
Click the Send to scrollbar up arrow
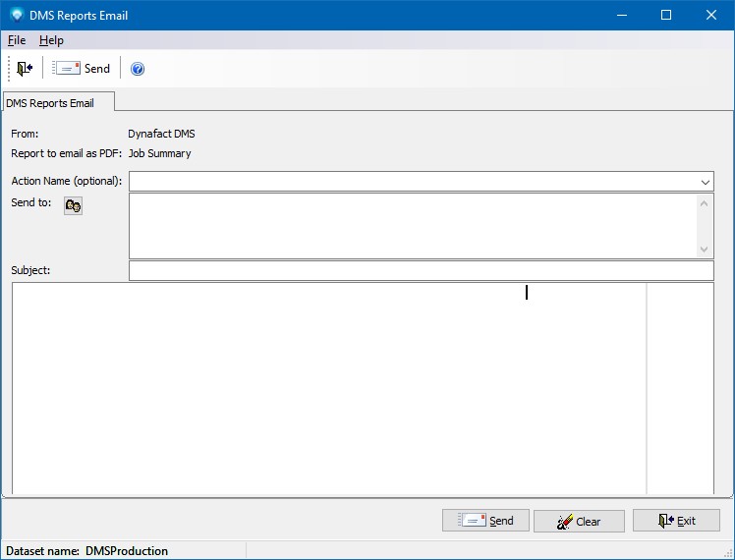coord(705,202)
